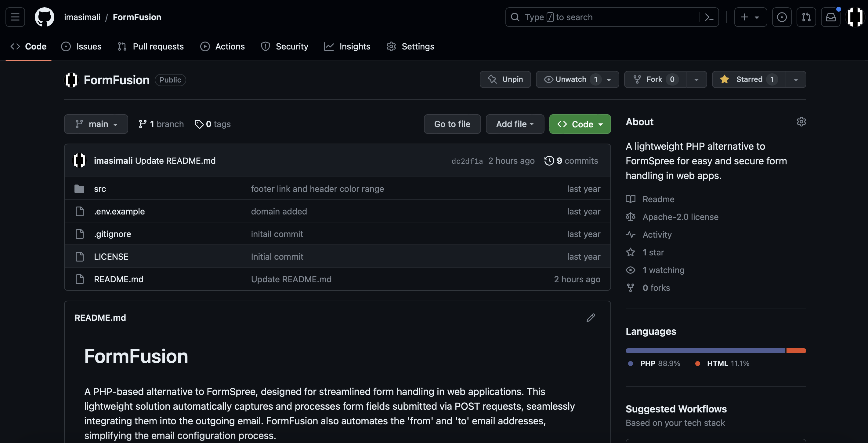Expand the Starred lists caret
868x443 pixels.
[796, 80]
